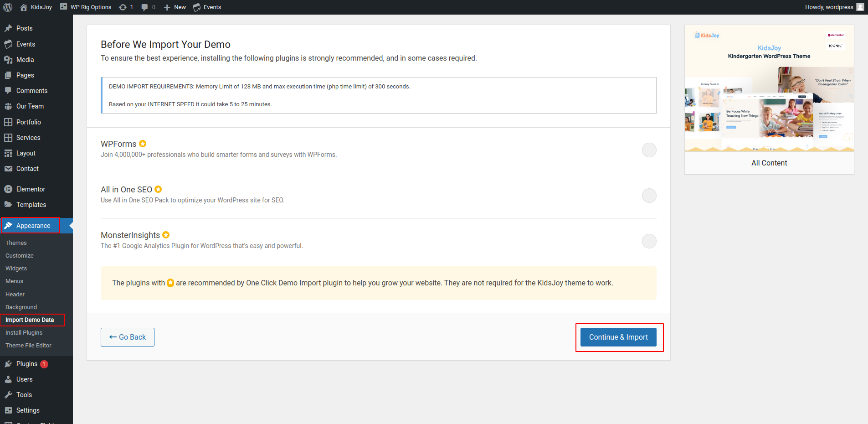Click the Before We Import Your Demo heading
The width and height of the screenshot is (868, 424).
[x=165, y=44]
